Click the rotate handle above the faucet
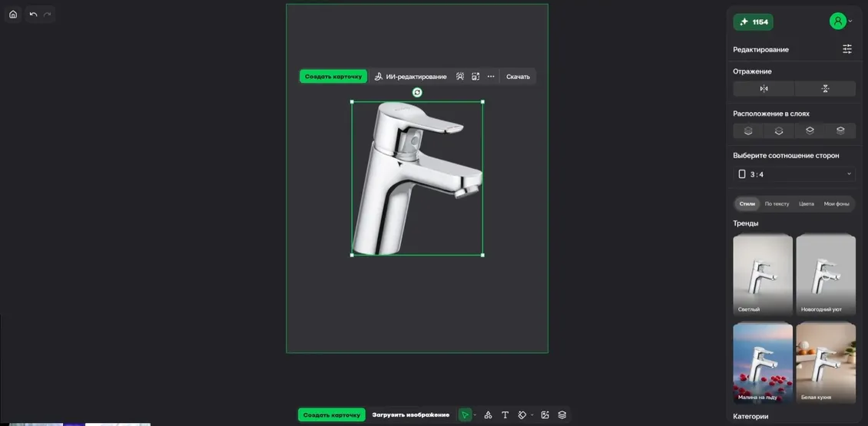Screen dimensions: 868x426 click(x=417, y=92)
